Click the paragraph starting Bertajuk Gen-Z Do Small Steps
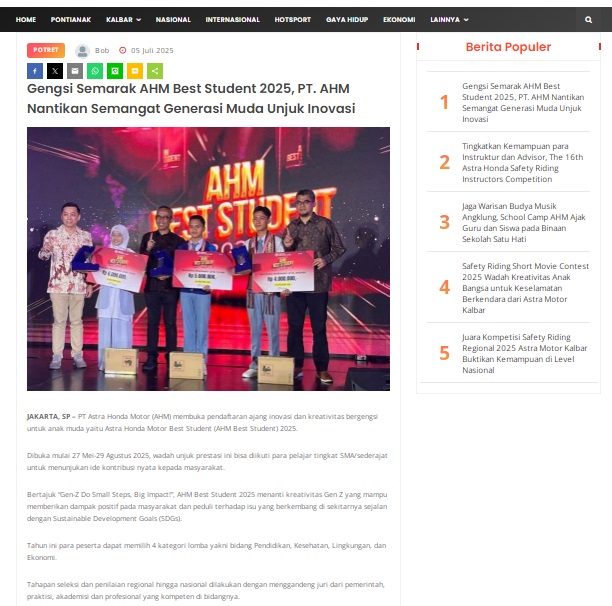Viewport: 612px width, 606px height. tap(207, 506)
